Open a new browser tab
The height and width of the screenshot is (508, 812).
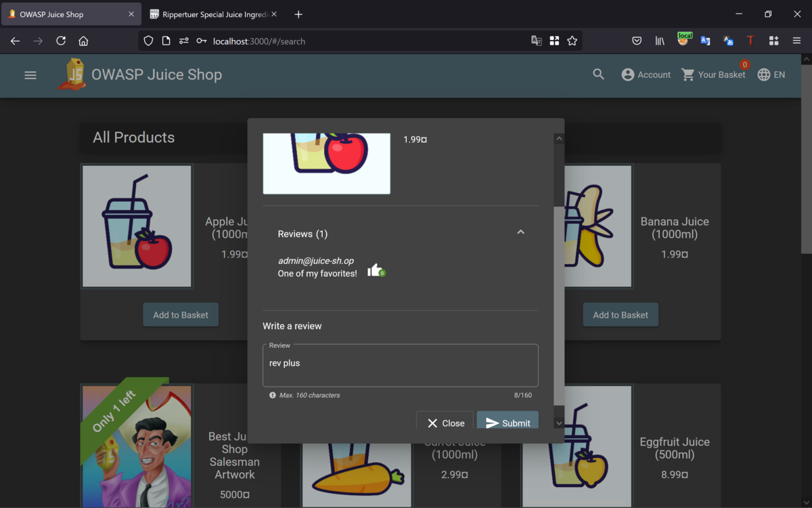coord(298,14)
